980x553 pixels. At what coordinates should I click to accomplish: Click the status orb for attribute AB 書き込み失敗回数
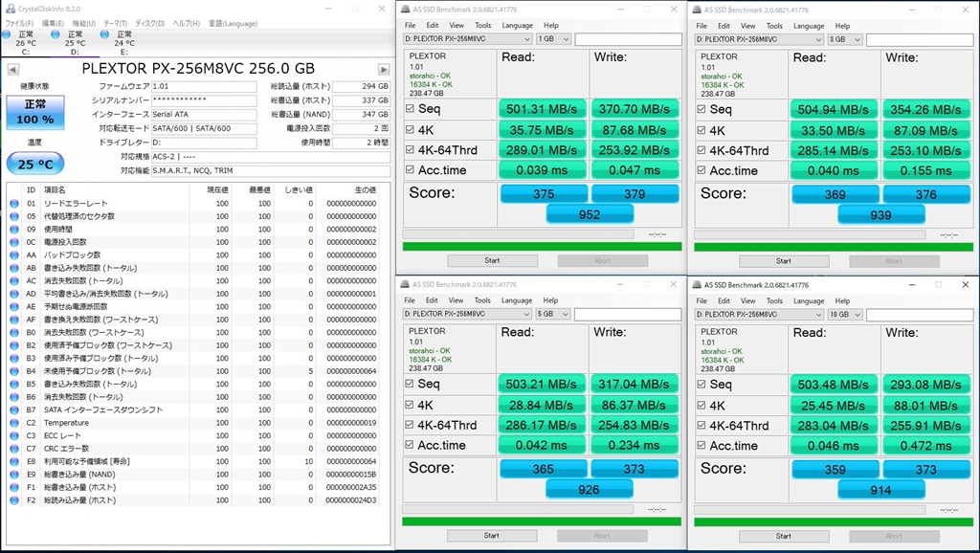click(x=14, y=268)
